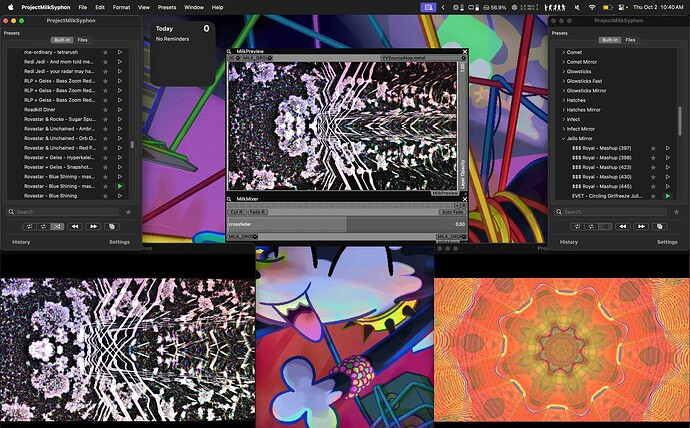Open Settings in the right presets panel
Image resolution: width=690 pixels, height=428 pixels.
(666, 242)
